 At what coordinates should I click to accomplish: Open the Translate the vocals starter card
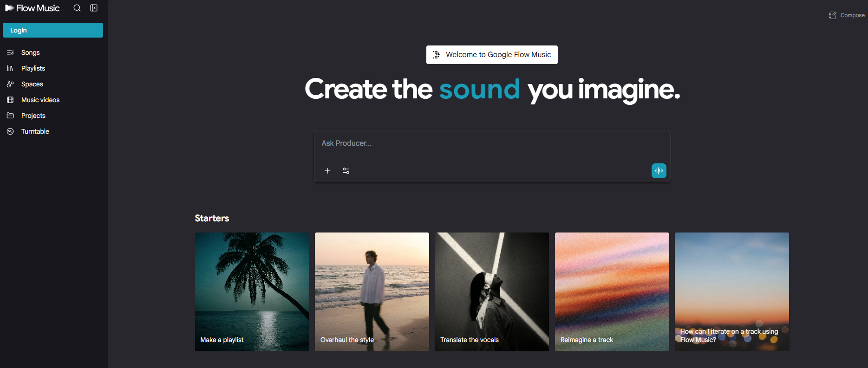492,292
